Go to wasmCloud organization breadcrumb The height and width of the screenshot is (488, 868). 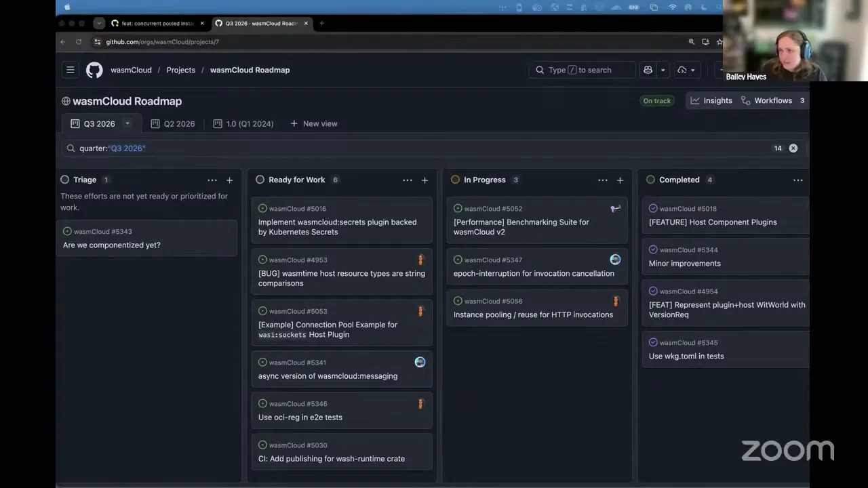131,70
